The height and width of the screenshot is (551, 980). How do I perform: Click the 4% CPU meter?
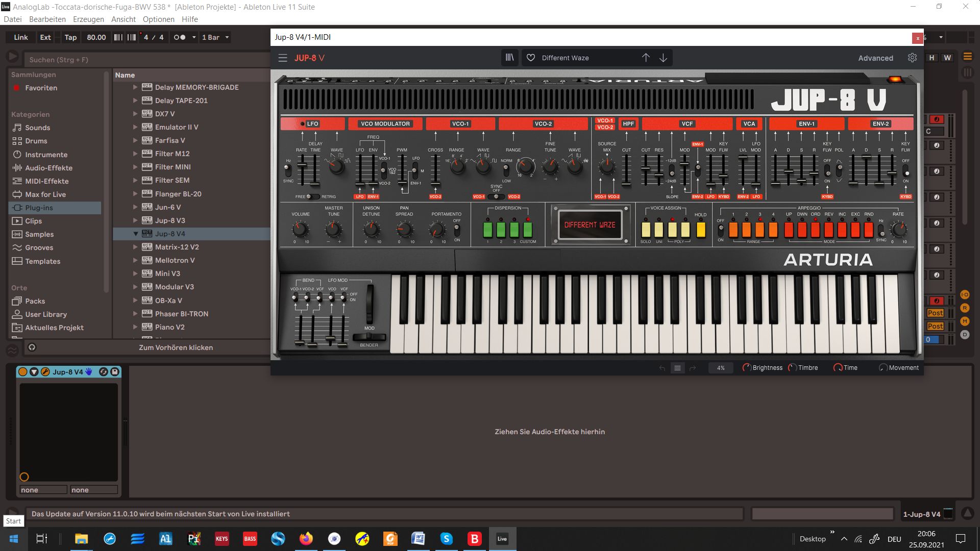click(721, 368)
